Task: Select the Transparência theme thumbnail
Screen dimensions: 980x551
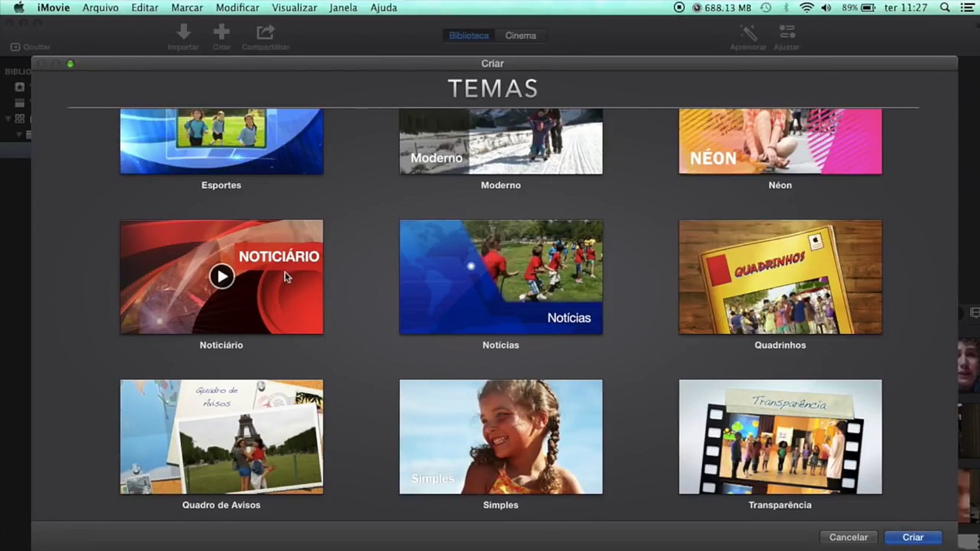Action: (780, 437)
